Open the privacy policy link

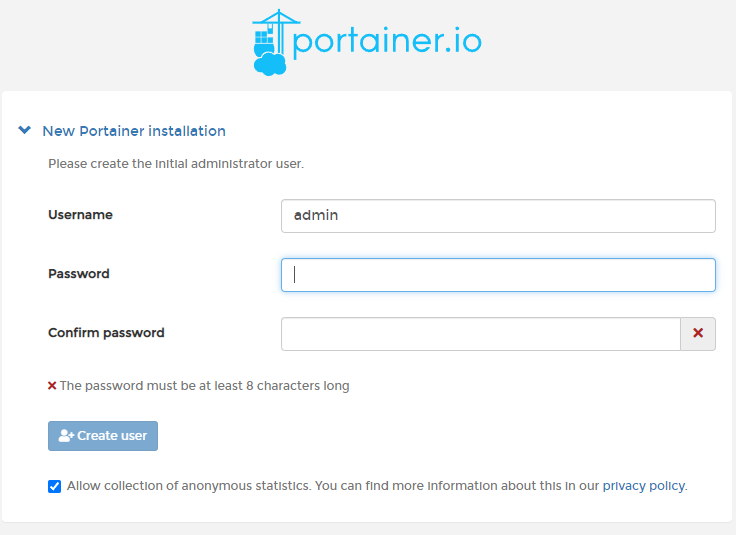643,486
